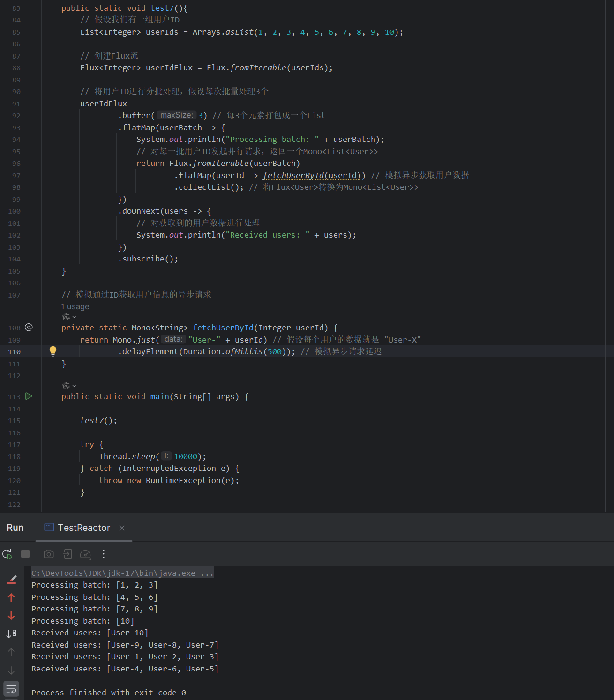Clear console with the eraser icon
Screen dimensions: 614x700
pos(12,580)
